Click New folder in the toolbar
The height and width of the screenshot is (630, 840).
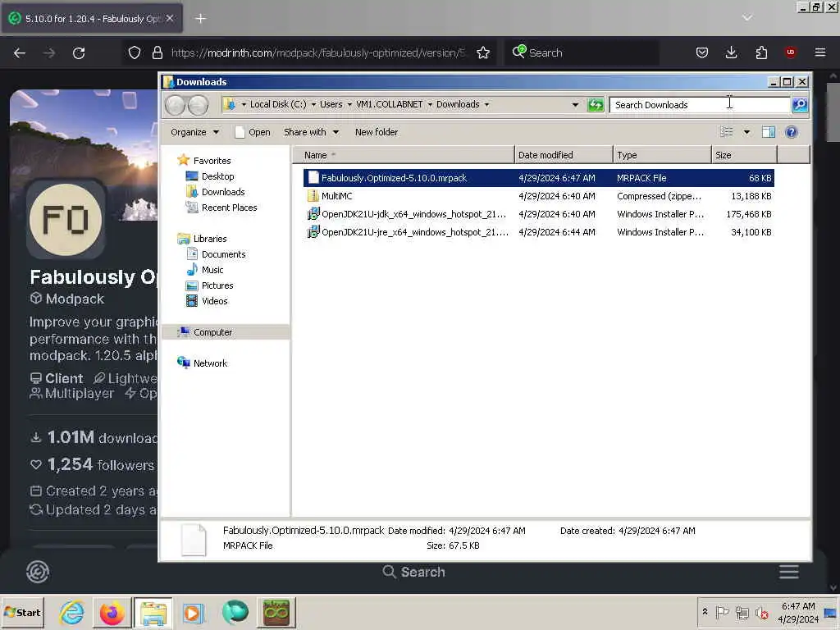(x=376, y=132)
